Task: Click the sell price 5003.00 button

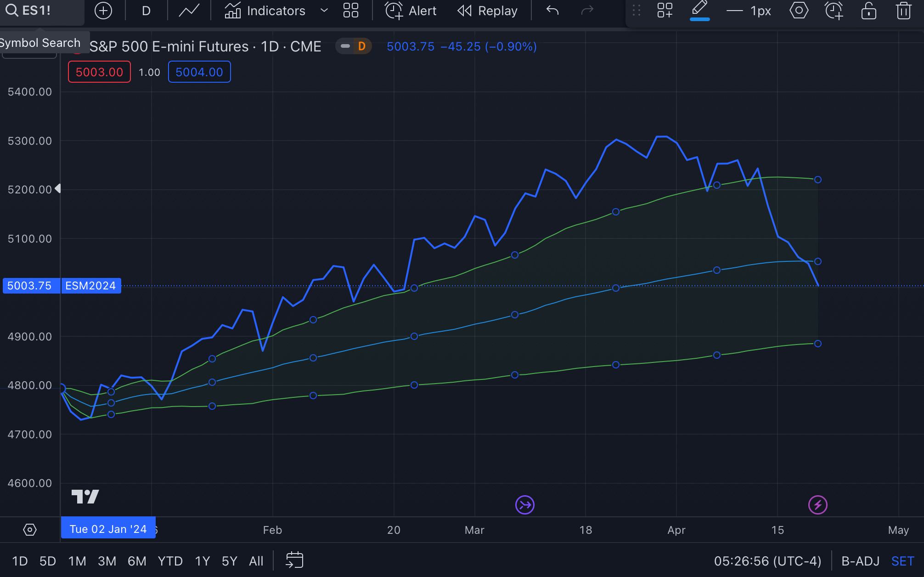Action: pos(99,72)
